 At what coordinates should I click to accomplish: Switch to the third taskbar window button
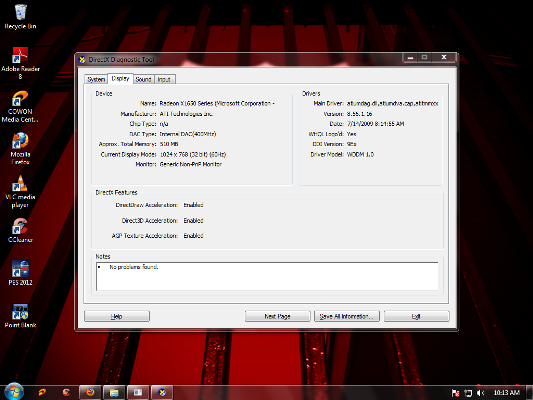[138, 392]
